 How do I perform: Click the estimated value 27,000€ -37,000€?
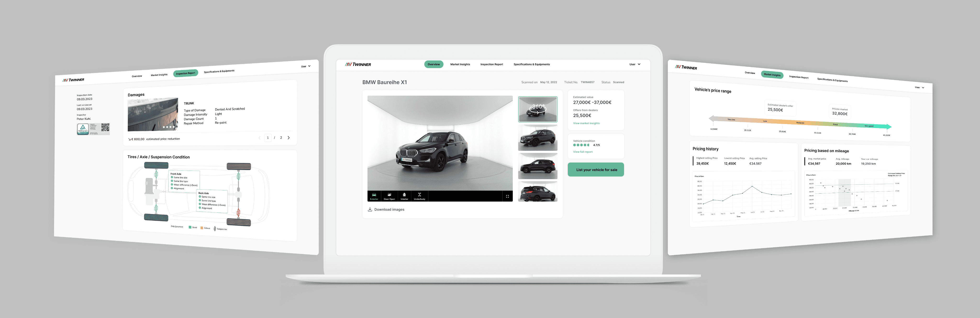point(592,102)
